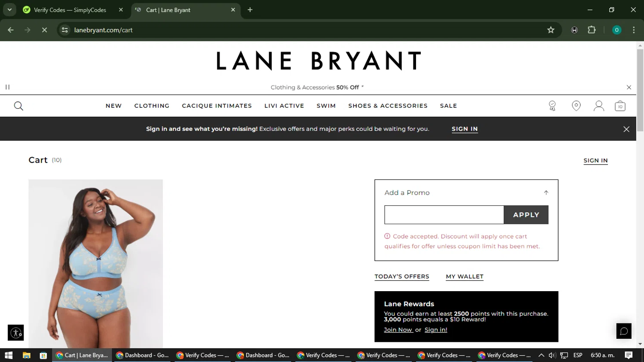
Task: Open the ESP language indicator
Action: [578, 355]
